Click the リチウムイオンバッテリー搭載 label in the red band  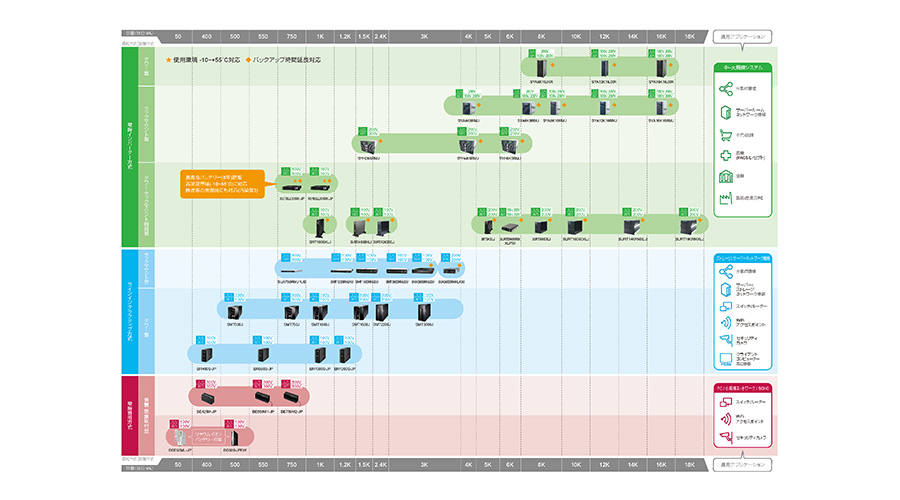tap(208, 437)
